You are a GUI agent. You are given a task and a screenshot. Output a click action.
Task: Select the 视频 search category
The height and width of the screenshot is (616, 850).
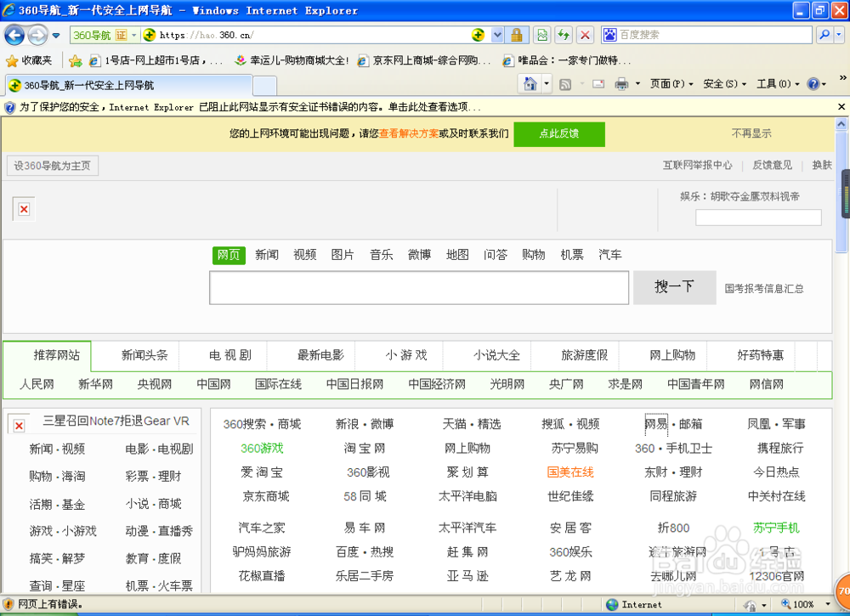(x=304, y=255)
